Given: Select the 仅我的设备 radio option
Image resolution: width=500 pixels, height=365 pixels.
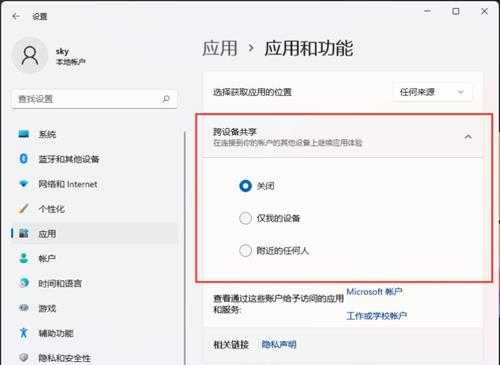Looking at the screenshot, I should click(x=245, y=218).
